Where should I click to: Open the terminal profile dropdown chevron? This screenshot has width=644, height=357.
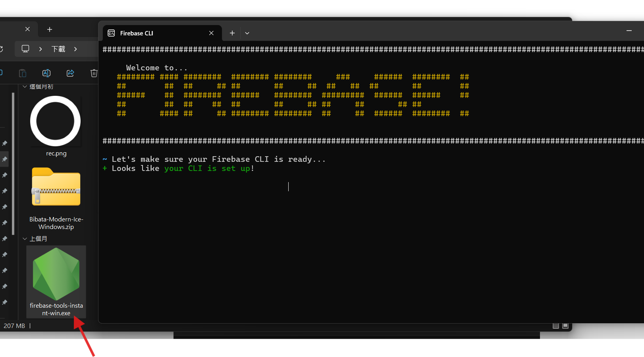pyautogui.click(x=247, y=33)
